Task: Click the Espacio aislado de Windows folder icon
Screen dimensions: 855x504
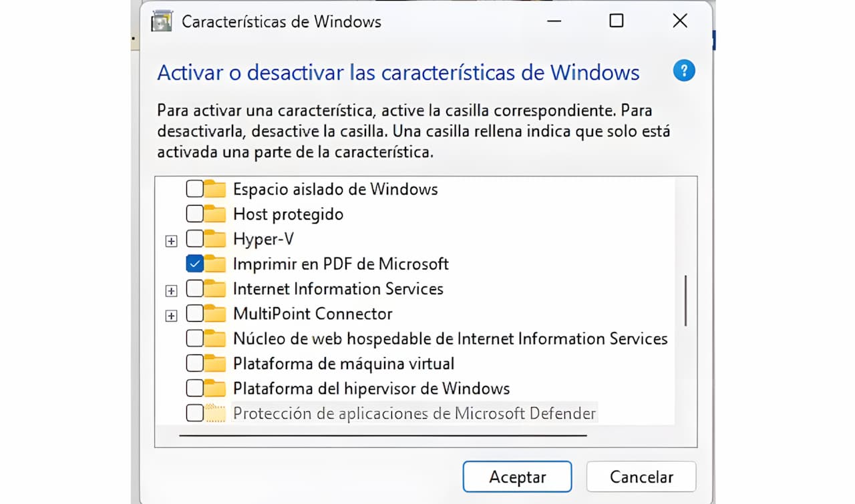Action: click(215, 190)
